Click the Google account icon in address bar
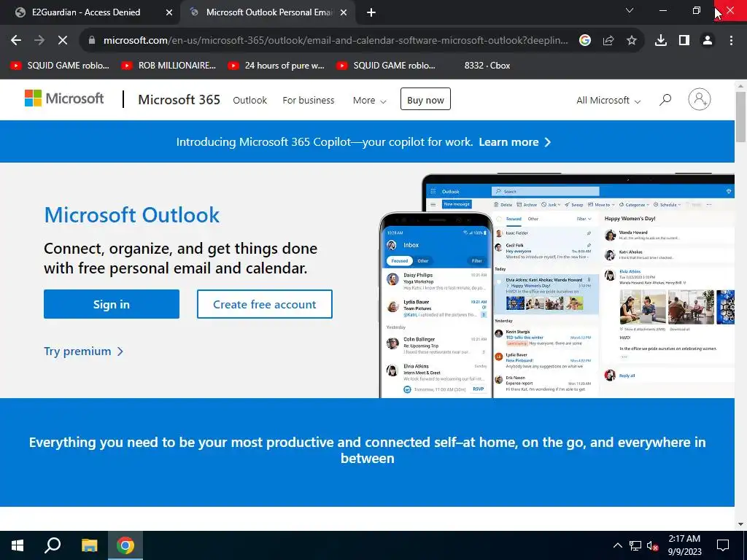747x560 pixels. pos(585,41)
